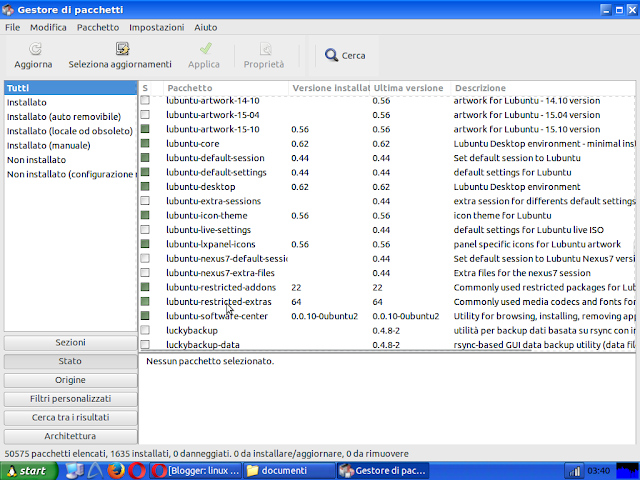Toggle status checkbox for luckybackup

pyautogui.click(x=145, y=330)
